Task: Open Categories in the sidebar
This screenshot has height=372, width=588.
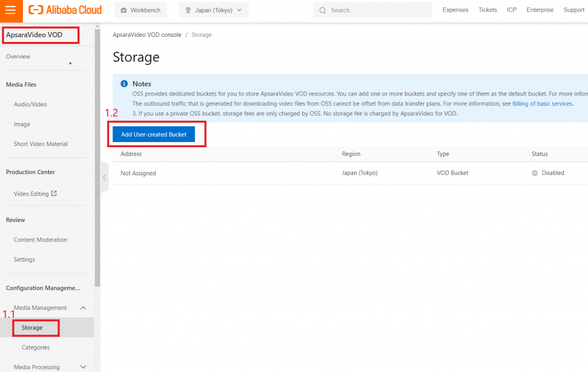Action: tap(36, 347)
